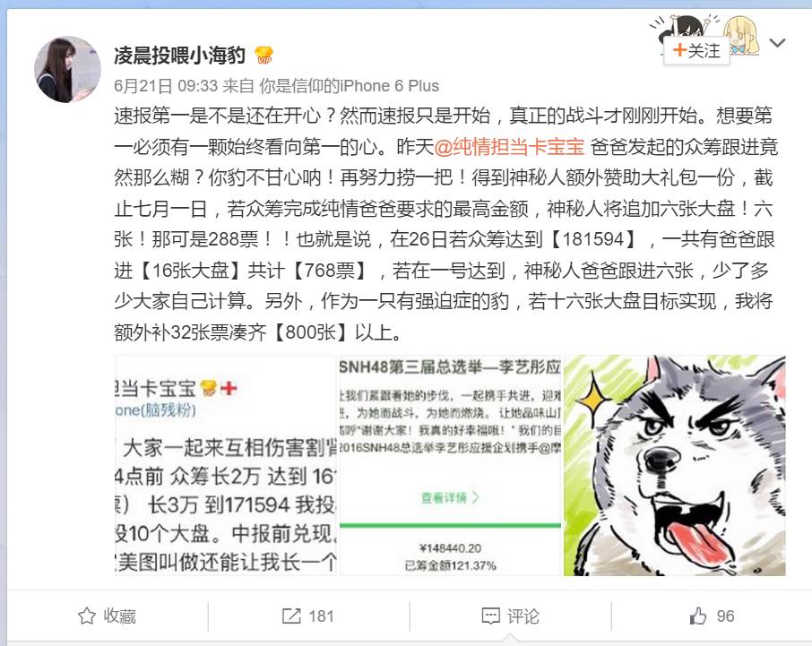Open the SNH48 crowdfunding screenshot thumbnail

click(x=450, y=465)
